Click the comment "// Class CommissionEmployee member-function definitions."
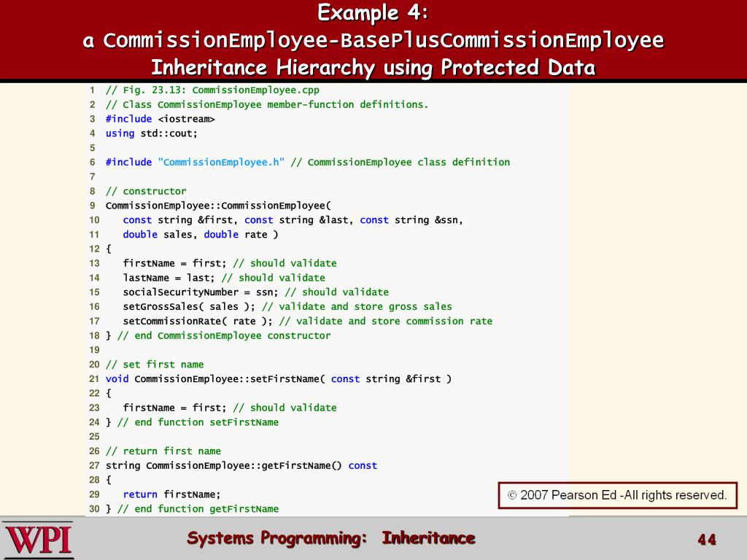 [267, 104]
